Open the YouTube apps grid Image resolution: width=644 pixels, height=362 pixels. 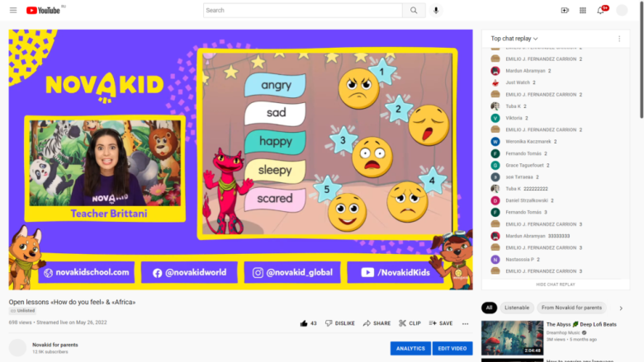pyautogui.click(x=583, y=11)
